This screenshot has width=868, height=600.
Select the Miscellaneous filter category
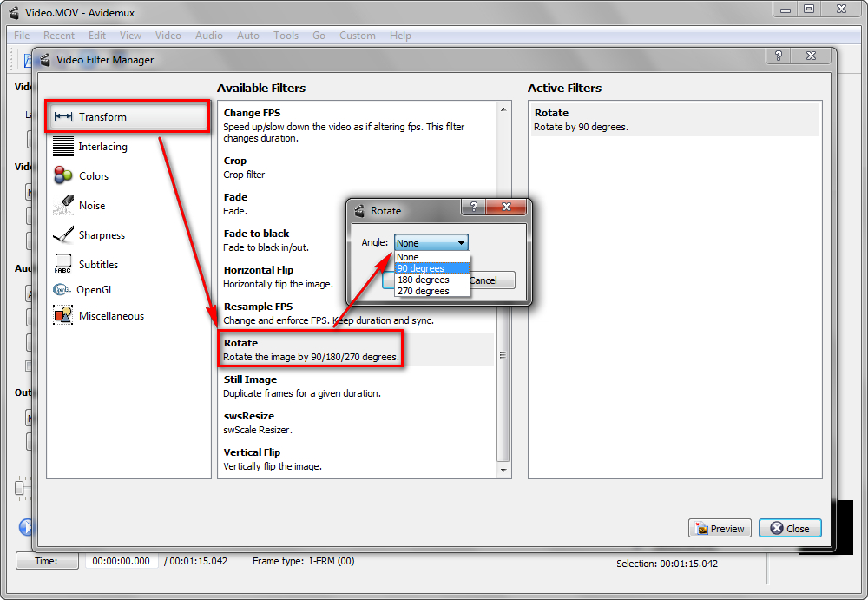(110, 316)
